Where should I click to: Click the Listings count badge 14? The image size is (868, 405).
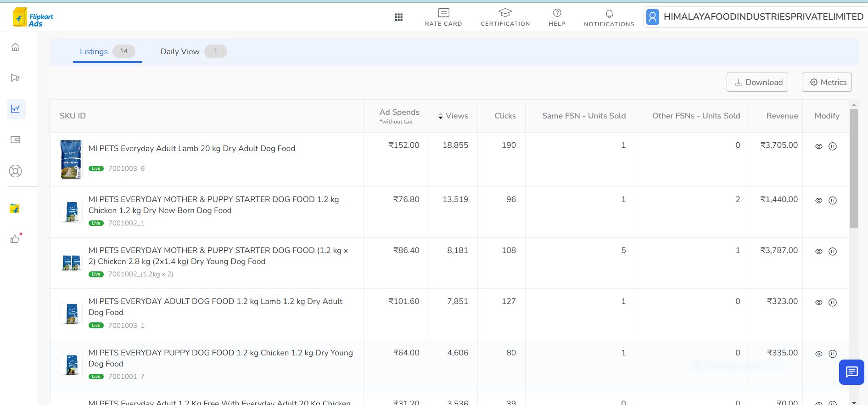124,51
